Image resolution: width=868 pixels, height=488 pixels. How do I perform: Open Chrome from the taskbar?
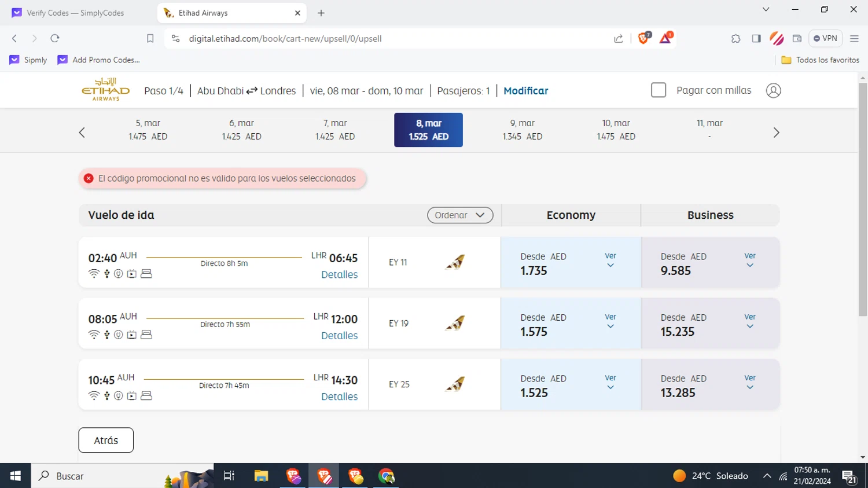click(386, 476)
